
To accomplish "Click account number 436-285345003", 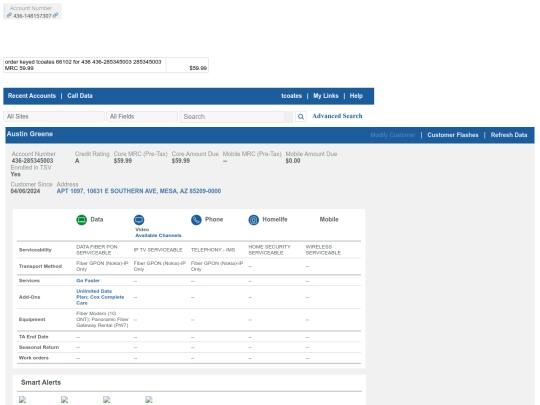I will pos(32,161).
